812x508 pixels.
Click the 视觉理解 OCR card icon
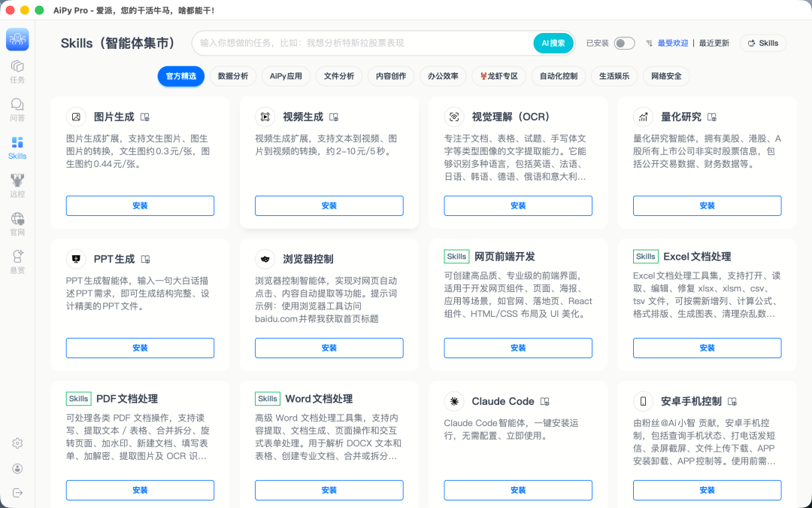point(454,117)
